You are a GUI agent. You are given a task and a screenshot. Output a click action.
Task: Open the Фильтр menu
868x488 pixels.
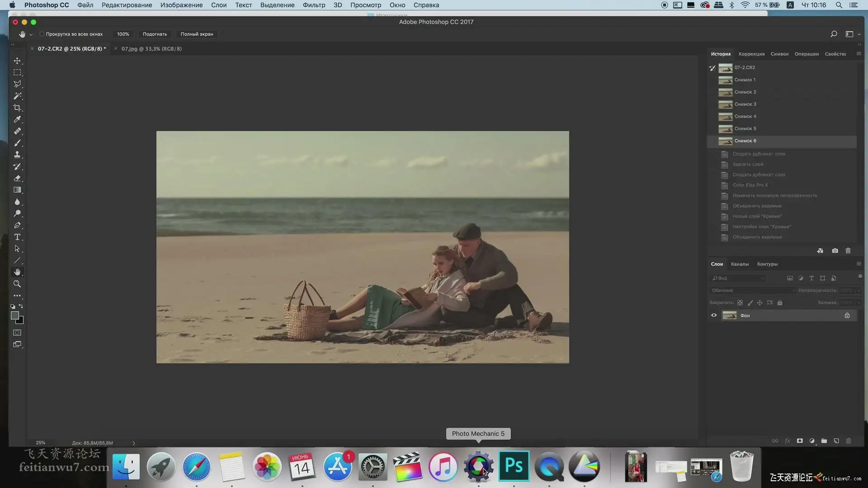[314, 5]
